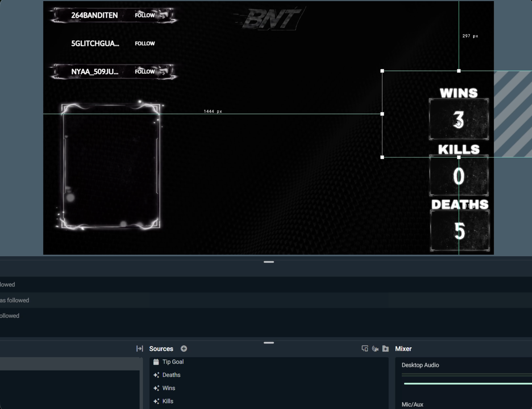Click the BNT logo in the preview
This screenshot has width=532, height=409.
click(x=271, y=18)
